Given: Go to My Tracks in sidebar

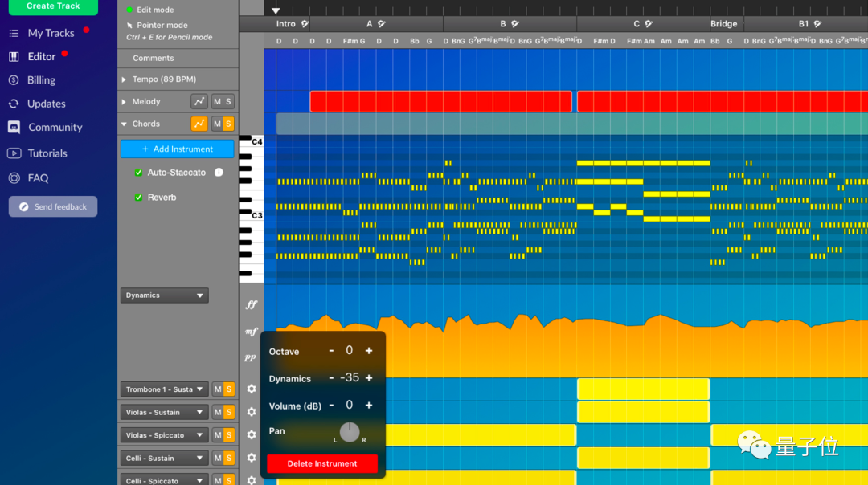Looking at the screenshot, I should pyautogui.click(x=51, y=33).
